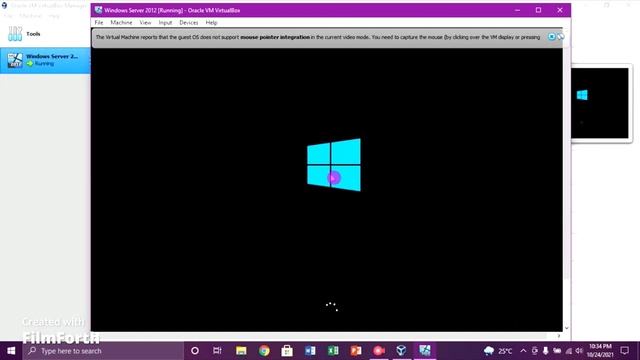Select Windows Server 2012 VM in Manager list
This screenshot has height=360, width=640.
tap(45, 60)
